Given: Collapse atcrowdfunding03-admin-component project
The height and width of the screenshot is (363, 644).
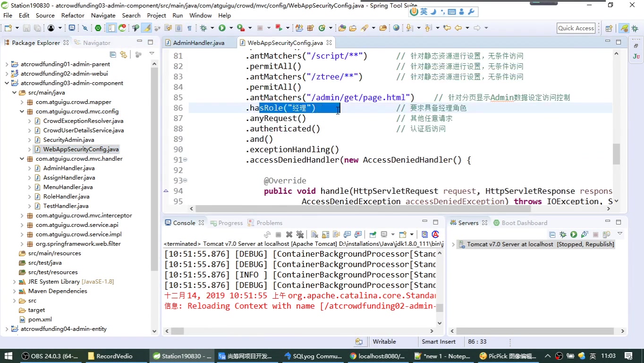Looking at the screenshot, I should pos(7,83).
